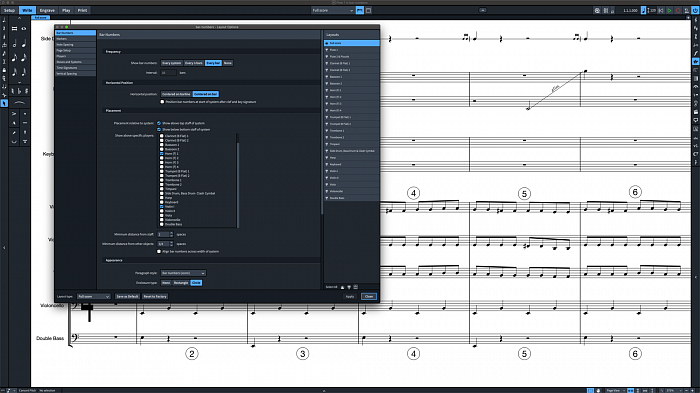This screenshot has height=393, width=700.
Task: Open the Paragraph style dropdown
Action: click(x=183, y=273)
